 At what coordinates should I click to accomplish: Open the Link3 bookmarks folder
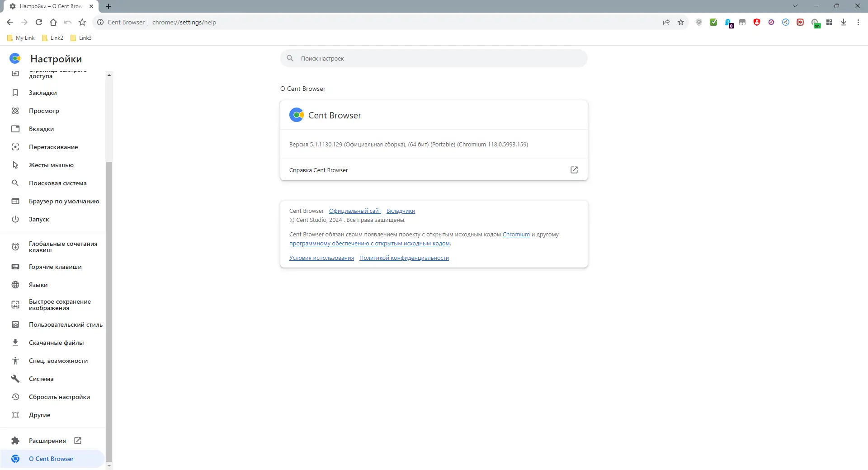pos(81,38)
